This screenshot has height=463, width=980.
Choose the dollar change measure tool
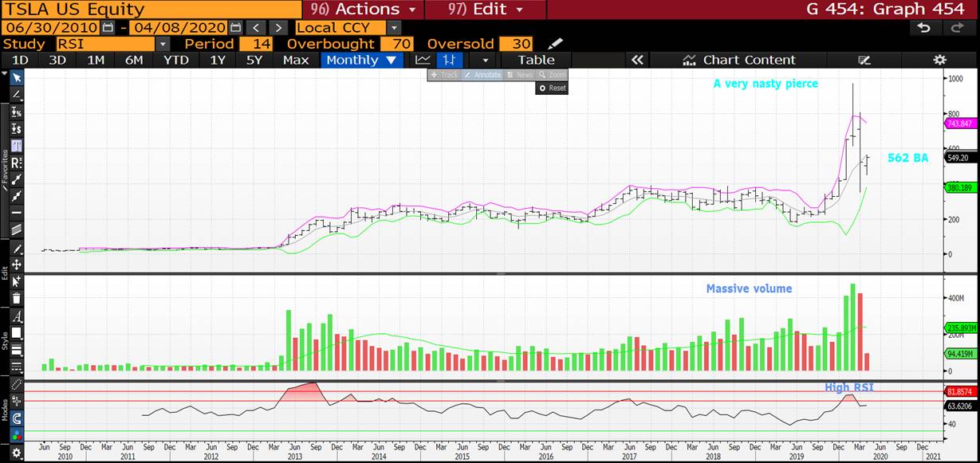point(16,128)
